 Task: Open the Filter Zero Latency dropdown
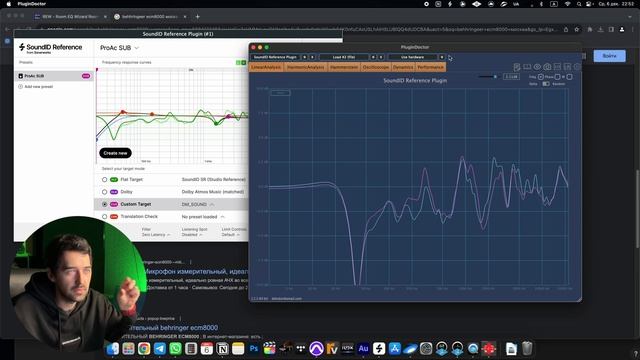click(x=156, y=235)
